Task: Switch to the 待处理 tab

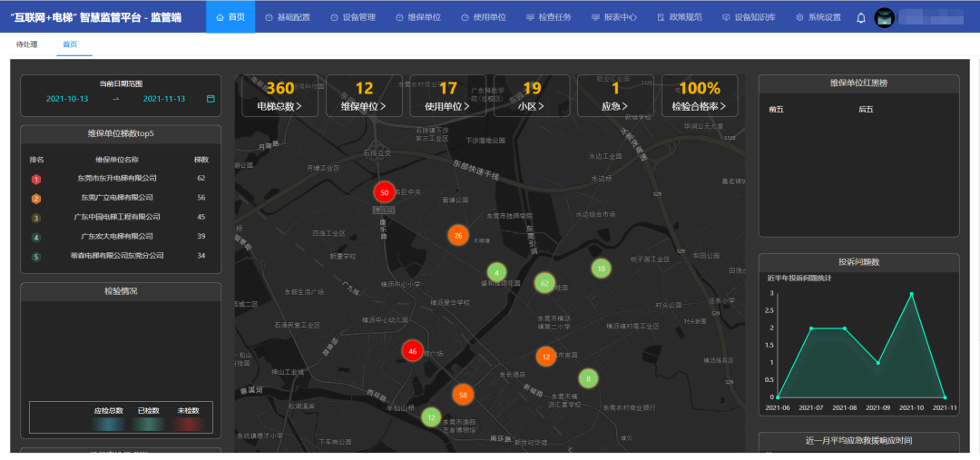Action: 29,44
